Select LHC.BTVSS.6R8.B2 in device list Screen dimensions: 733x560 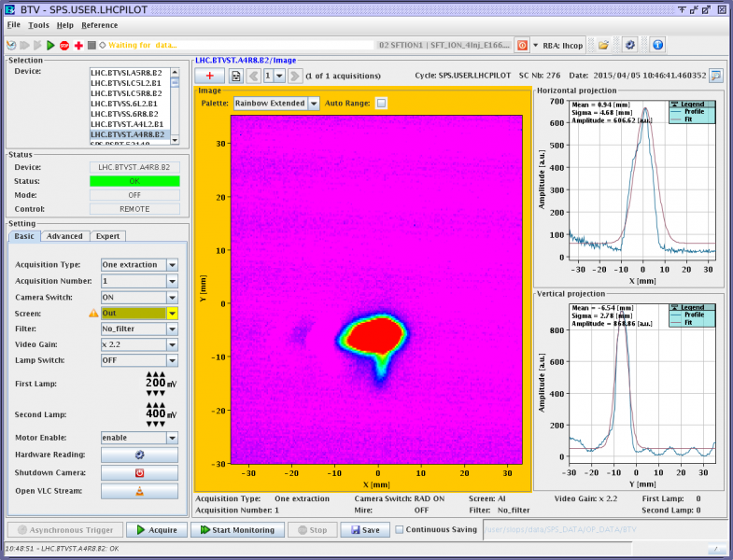tap(126, 114)
